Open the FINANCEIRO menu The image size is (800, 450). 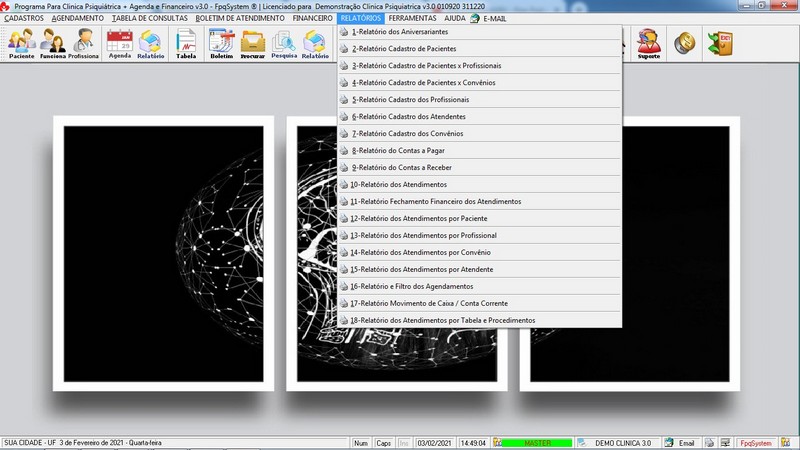coord(312,18)
